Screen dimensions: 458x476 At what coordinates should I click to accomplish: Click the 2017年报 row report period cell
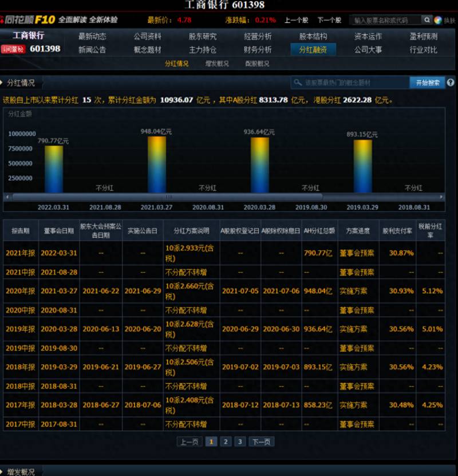tap(21, 405)
